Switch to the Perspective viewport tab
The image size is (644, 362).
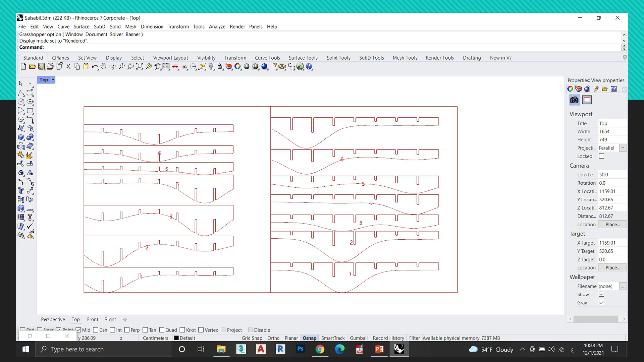pos(52,319)
